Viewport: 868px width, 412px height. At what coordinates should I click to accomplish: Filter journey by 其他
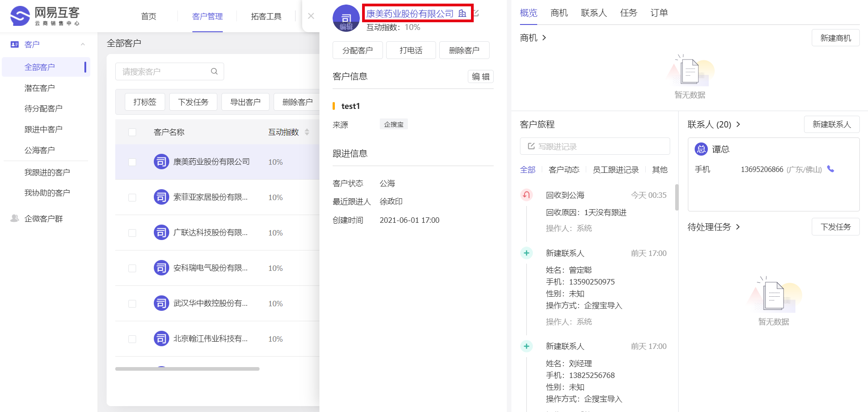[660, 170]
